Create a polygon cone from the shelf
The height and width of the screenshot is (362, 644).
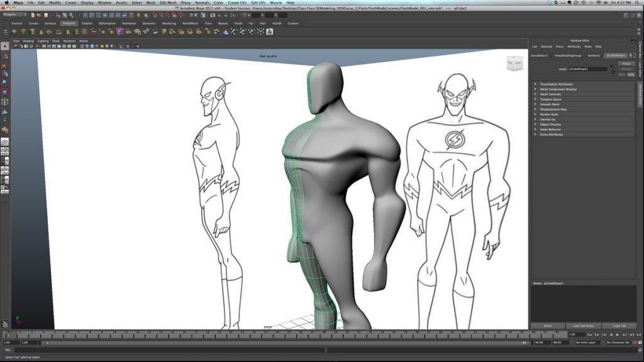[41, 31]
